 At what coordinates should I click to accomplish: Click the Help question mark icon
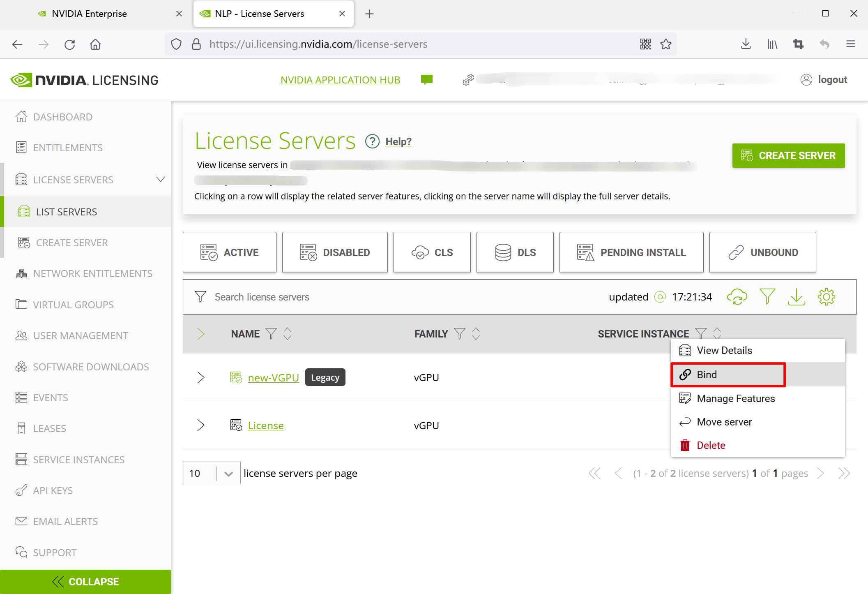tap(372, 141)
